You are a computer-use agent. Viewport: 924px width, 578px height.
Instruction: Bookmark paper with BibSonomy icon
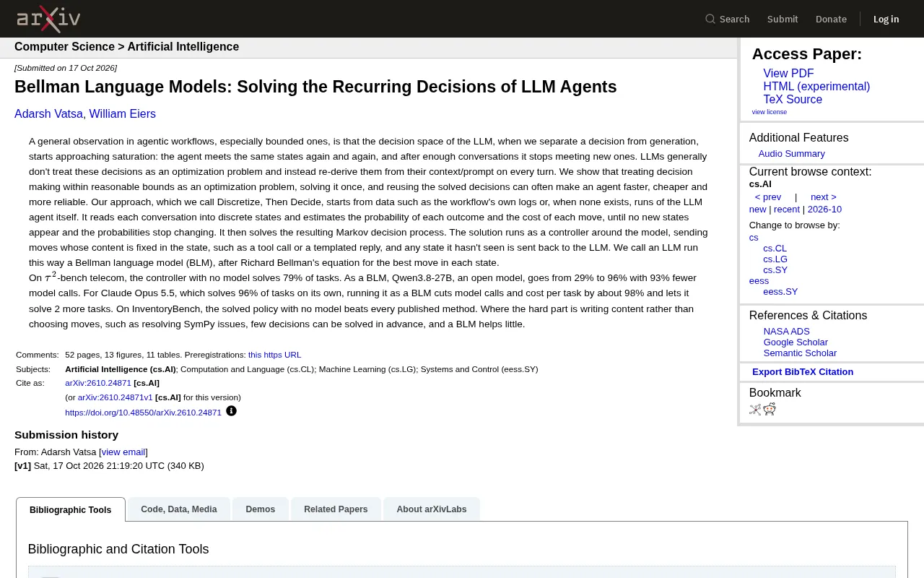click(x=755, y=410)
